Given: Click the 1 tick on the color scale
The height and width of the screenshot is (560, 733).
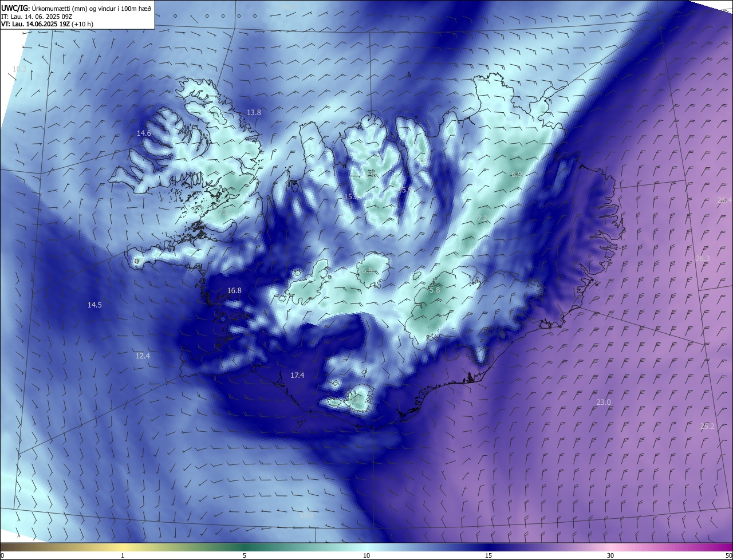Looking at the screenshot, I should 123,555.
